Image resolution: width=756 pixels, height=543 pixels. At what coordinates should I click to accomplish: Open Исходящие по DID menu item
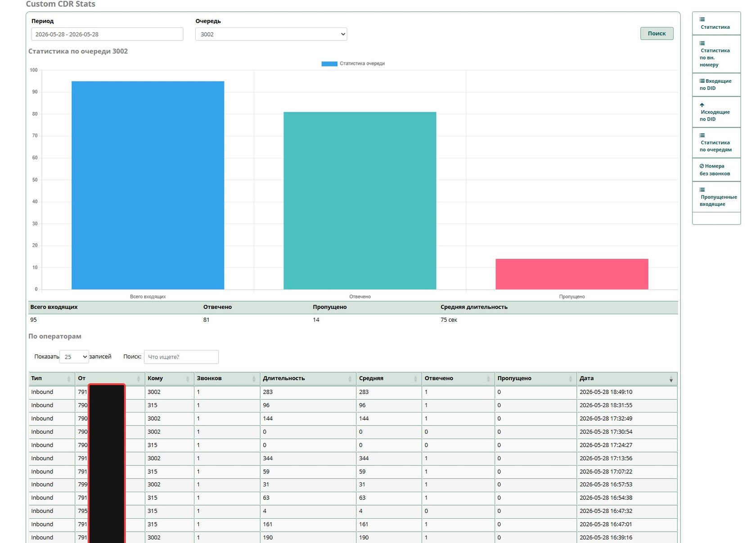[716, 112]
